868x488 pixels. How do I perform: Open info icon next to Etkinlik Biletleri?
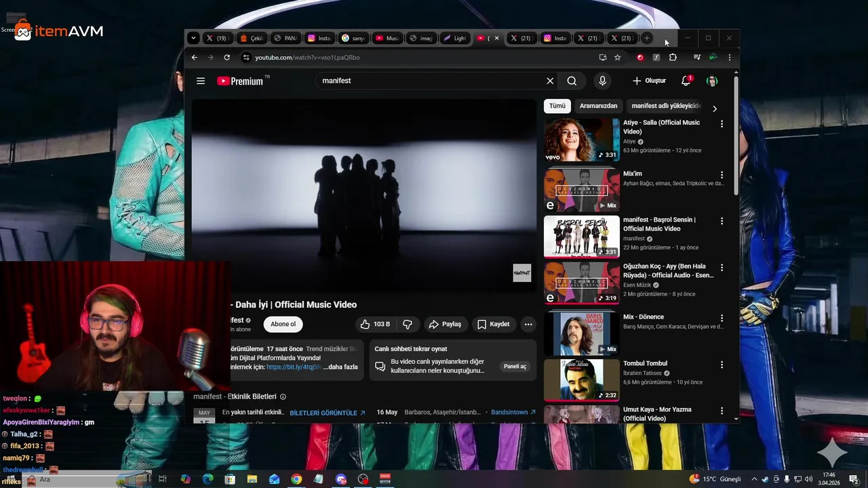[283, 396]
